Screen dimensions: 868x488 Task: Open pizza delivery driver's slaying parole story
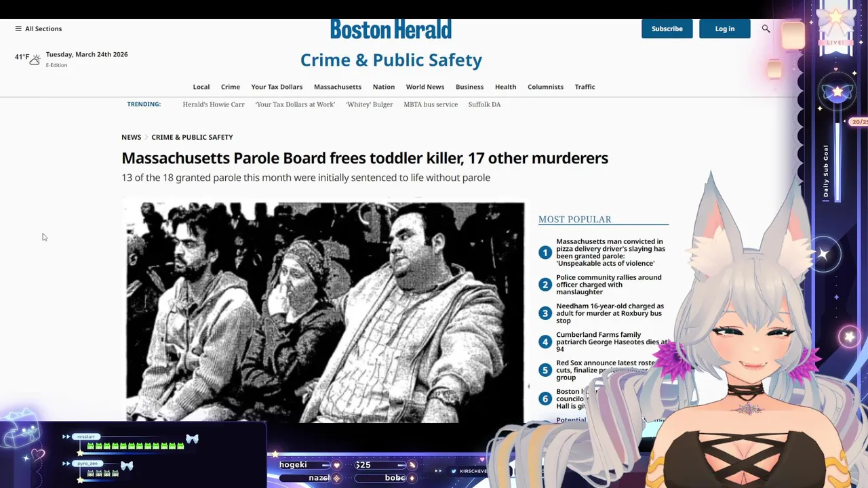pyautogui.click(x=610, y=252)
